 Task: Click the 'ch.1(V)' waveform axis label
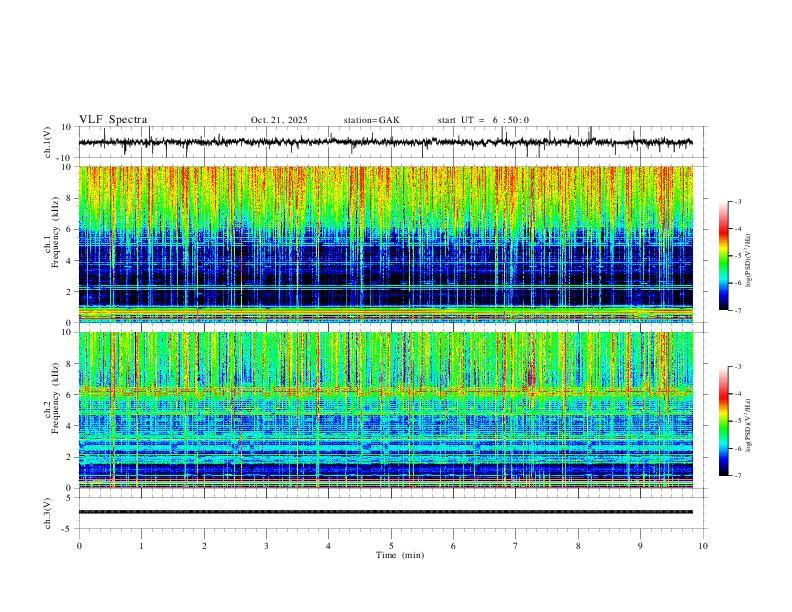[x=48, y=142]
